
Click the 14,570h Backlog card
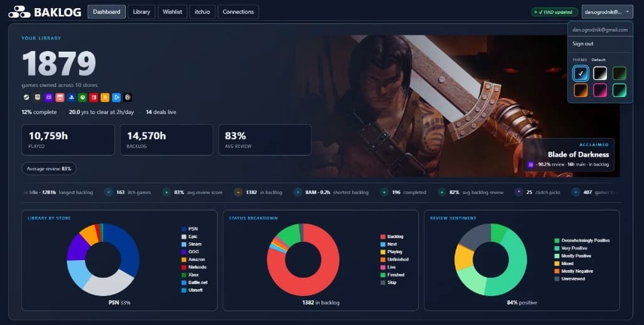point(166,140)
